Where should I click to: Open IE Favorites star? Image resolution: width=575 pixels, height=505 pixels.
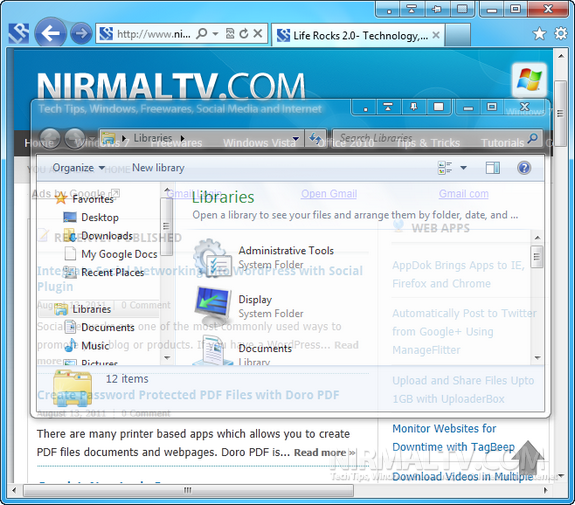coord(539,34)
